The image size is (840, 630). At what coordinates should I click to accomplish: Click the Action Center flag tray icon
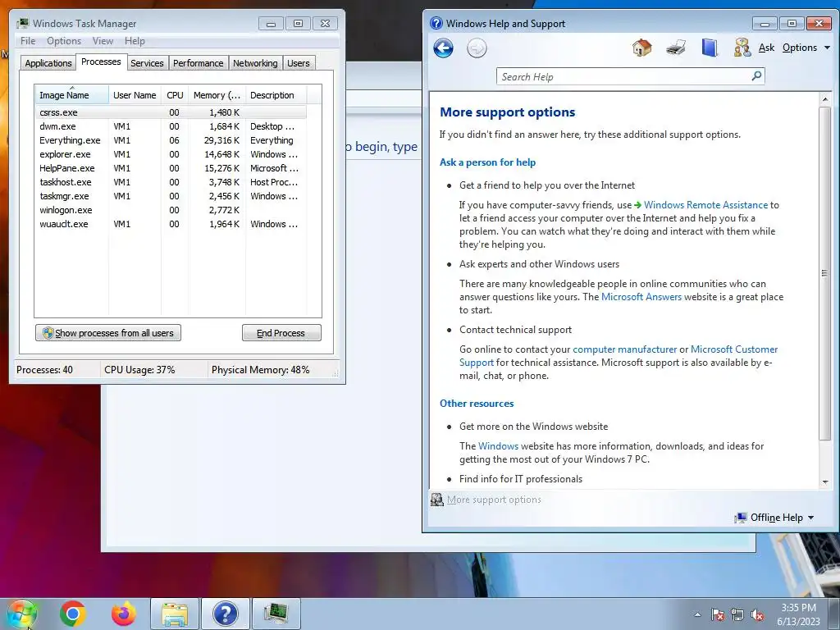tap(718, 614)
